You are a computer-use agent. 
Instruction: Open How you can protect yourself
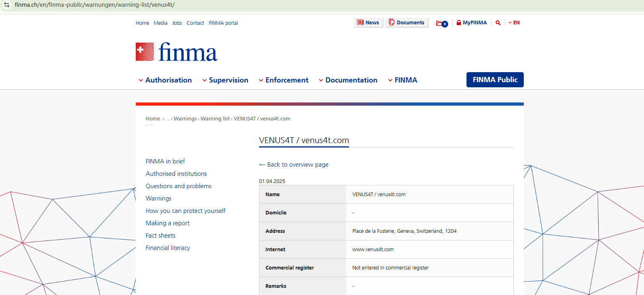pyautogui.click(x=185, y=211)
